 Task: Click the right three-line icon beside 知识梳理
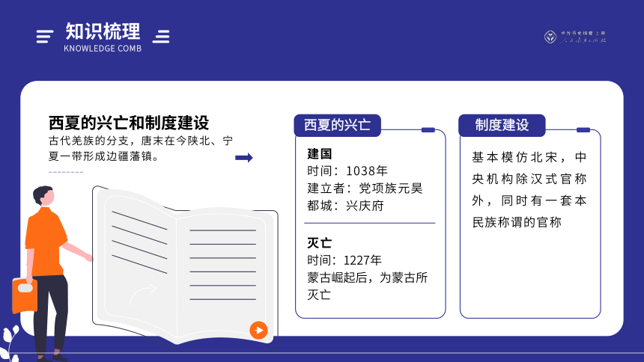[x=161, y=37]
